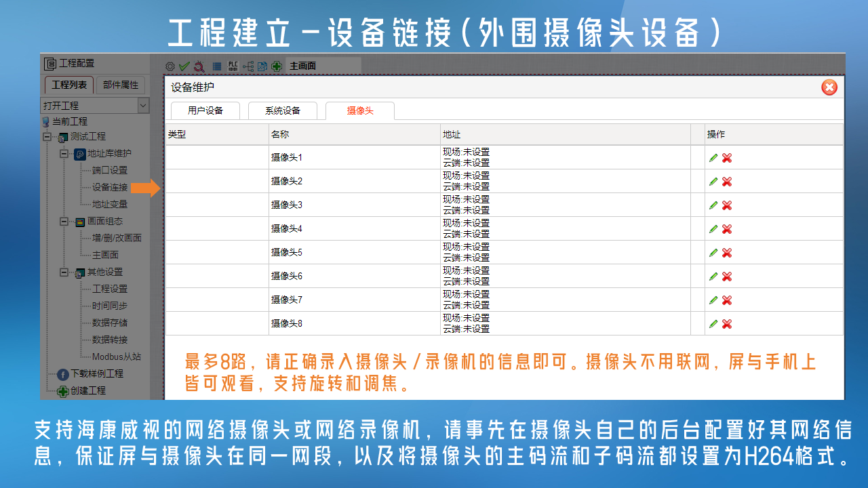Collapse the 测试工程 tree node
The width and height of the screenshot is (868, 488).
click(x=47, y=137)
